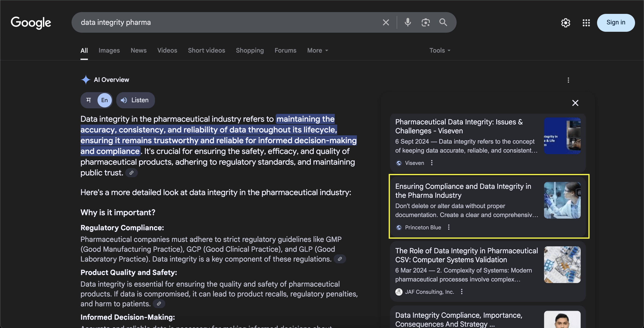Viewport: 644px width, 328px height.
Task: Click link icon after Regulatory Compliance paragraph
Action: pos(340,259)
